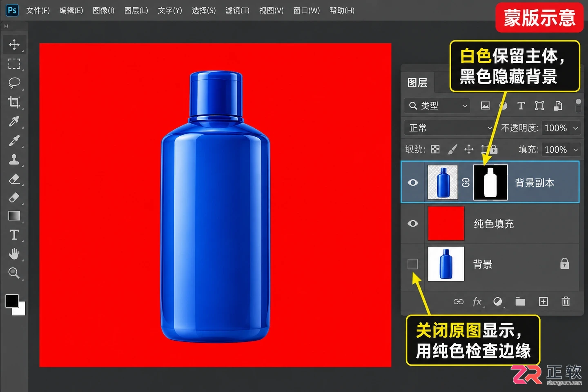Viewport: 588px width, 392px height.
Task: Select the 背景副本 layer mask thumbnail
Action: point(490,183)
